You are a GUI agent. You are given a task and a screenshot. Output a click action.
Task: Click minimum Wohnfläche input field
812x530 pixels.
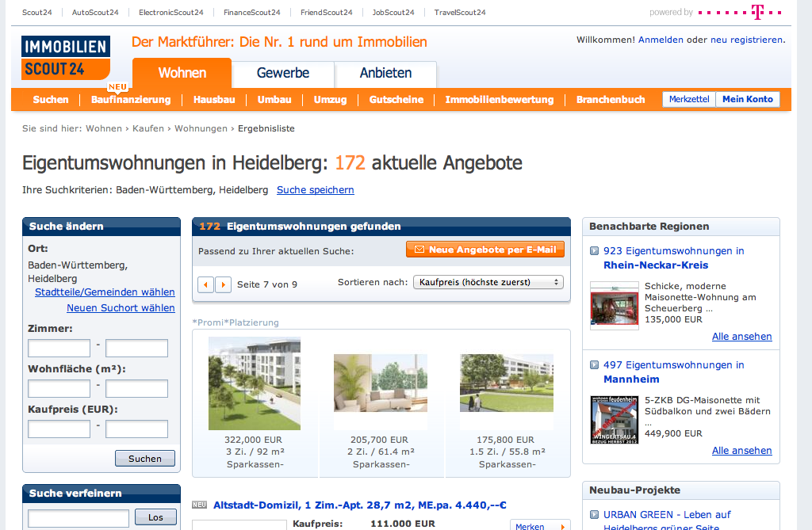click(x=59, y=389)
